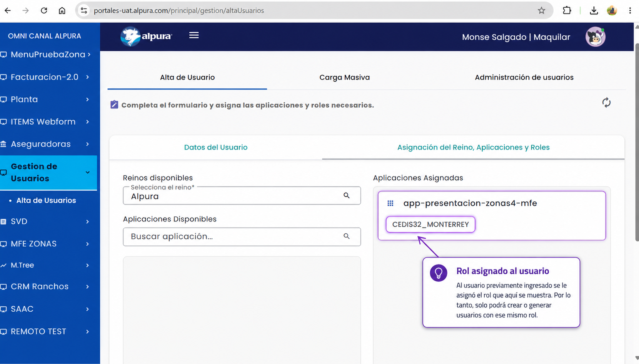Switch to the Carga Masiva tab
This screenshot has height=364, width=639.
345,78
